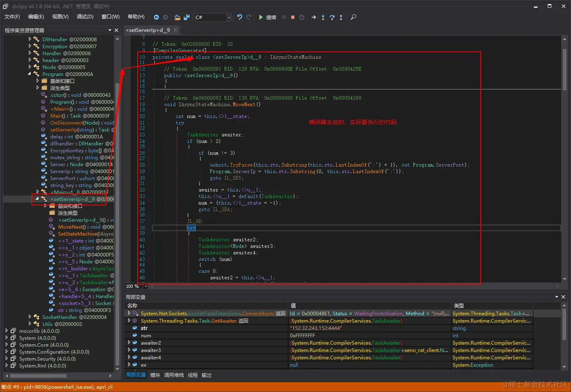The image size is (571, 392).
Task: Expand the awaiter2 local variable row
Action: coord(129,343)
